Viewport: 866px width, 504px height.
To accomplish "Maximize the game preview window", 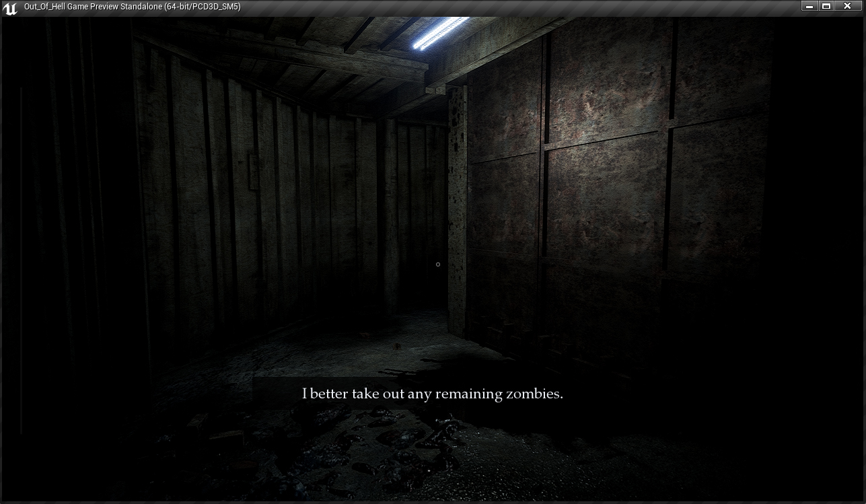I will pyautogui.click(x=827, y=6).
